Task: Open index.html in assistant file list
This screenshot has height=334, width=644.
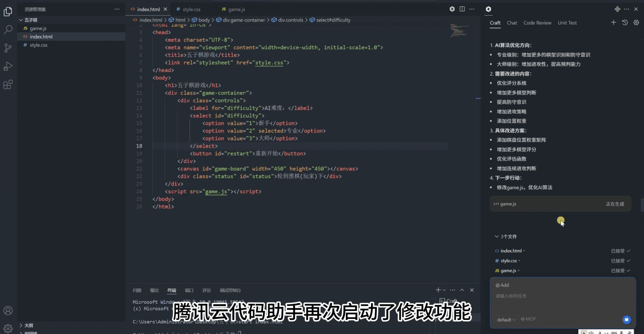Action: [510, 251]
